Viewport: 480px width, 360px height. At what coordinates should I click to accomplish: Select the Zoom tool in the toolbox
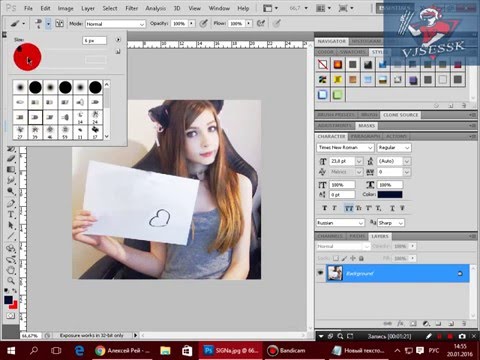coord(11,281)
